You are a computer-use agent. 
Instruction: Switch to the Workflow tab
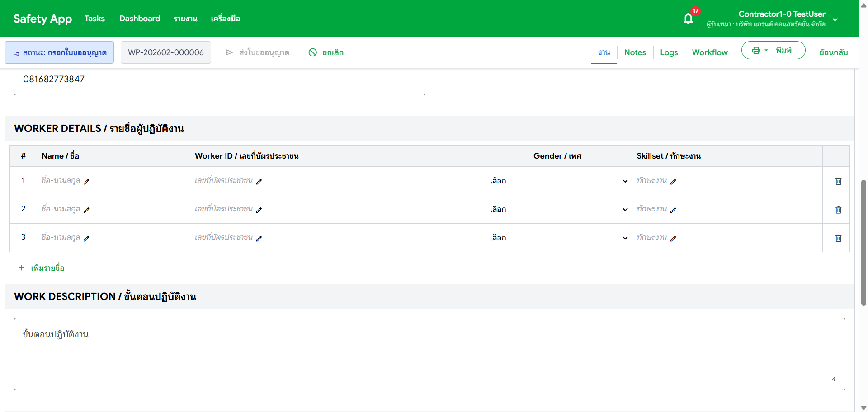pos(710,52)
